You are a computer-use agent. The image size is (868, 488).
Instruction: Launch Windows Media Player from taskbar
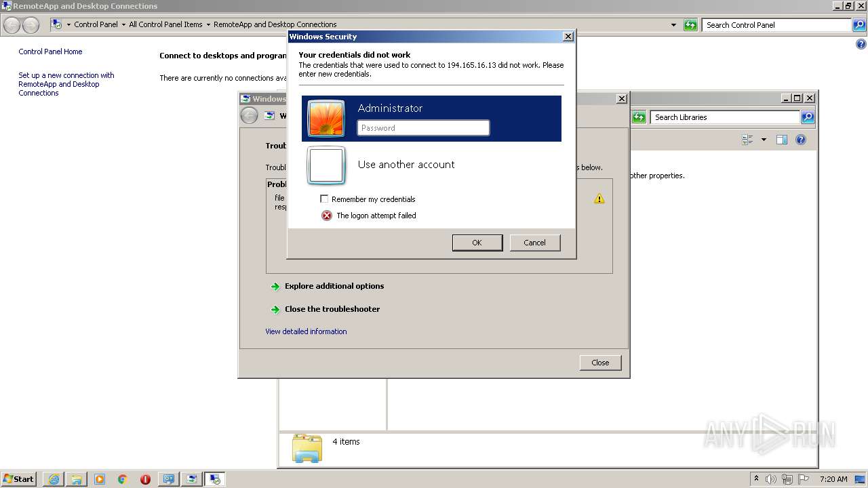100,479
